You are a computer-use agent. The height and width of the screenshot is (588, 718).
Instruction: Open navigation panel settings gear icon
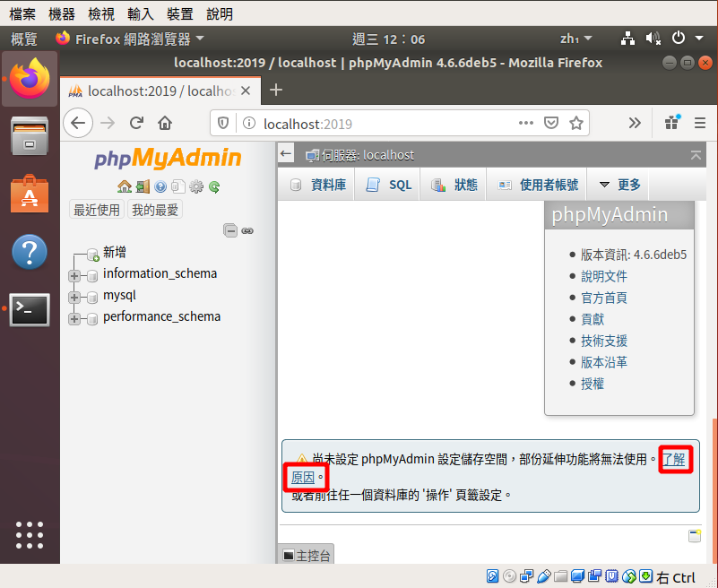pos(196,186)
